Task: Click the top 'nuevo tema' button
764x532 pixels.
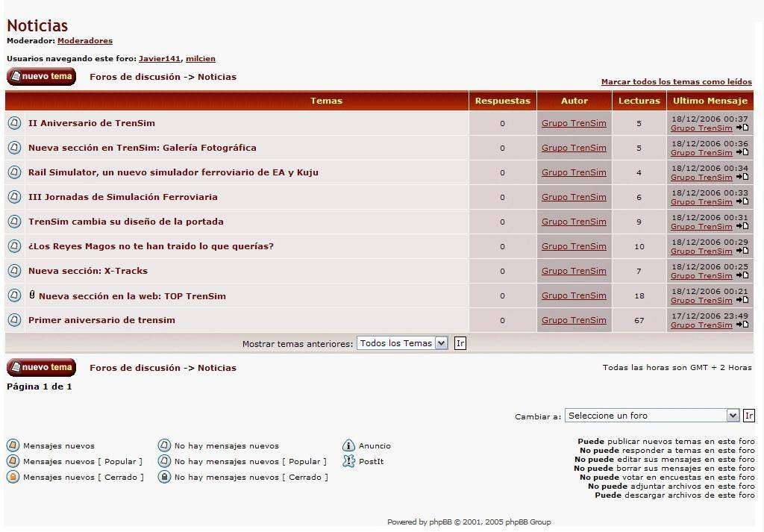Action: (x=42, y=76)
